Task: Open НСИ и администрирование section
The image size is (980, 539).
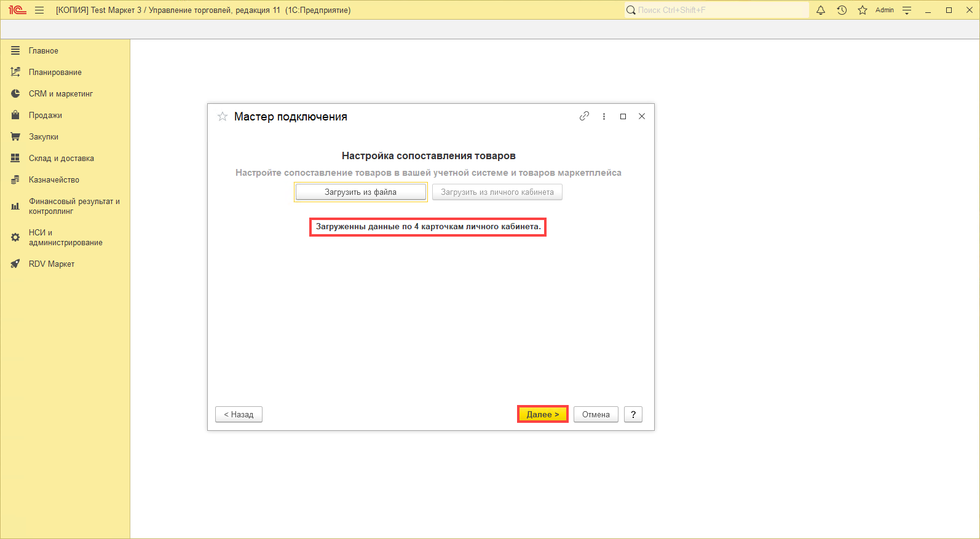Action: pos(66,237)
